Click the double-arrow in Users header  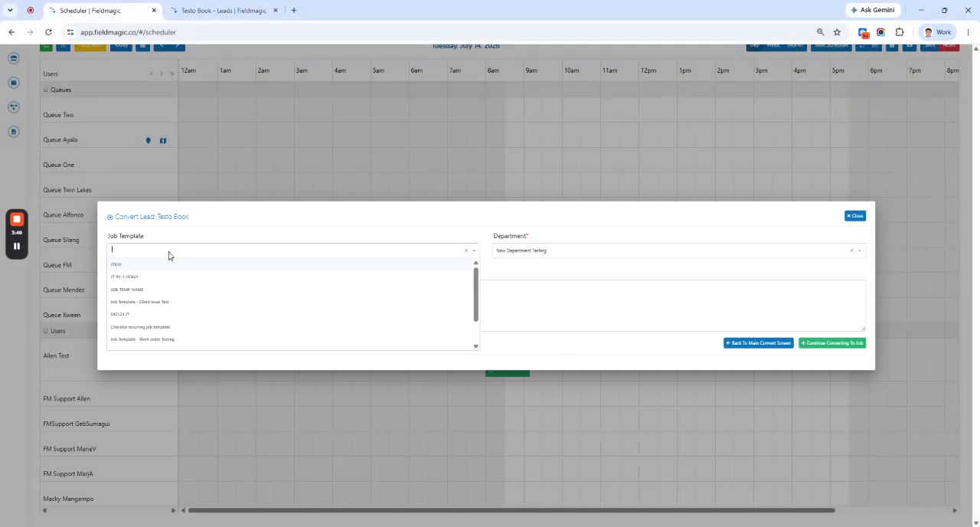171,74
